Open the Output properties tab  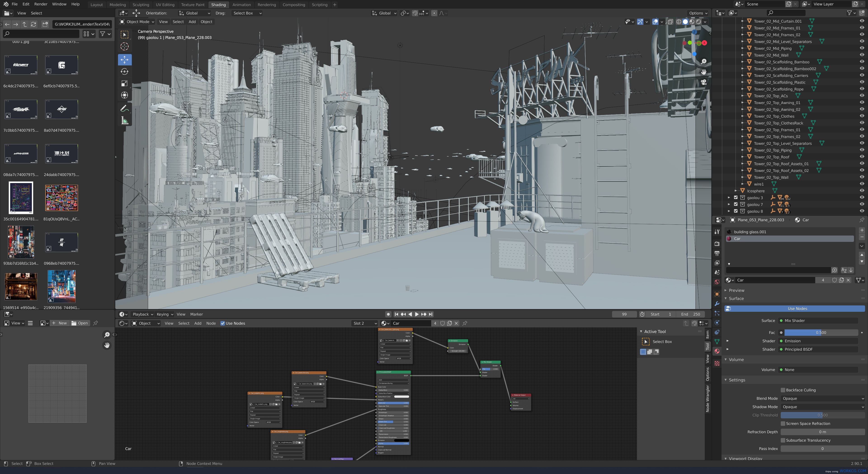[x=717, y=253]
